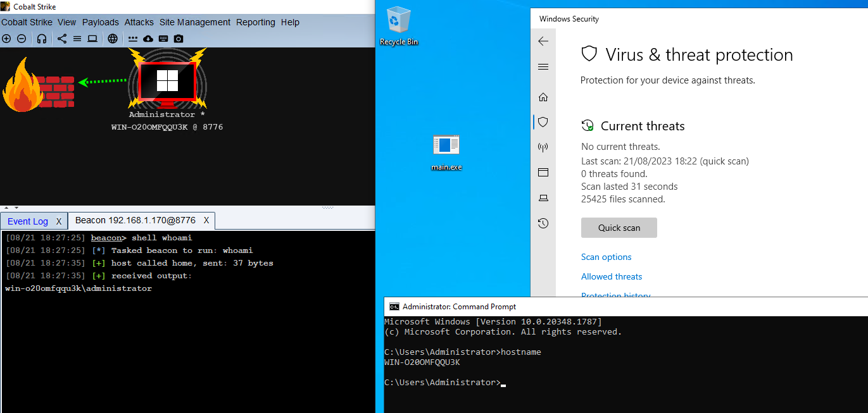Open the Help menu
This screenshot has width=868, height=413.
click(290, 22)
